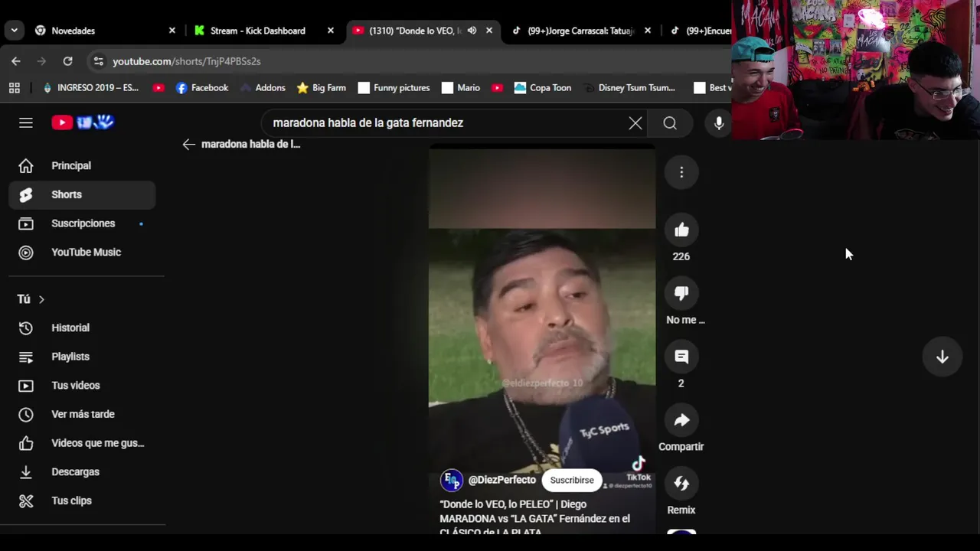Open Funny pictures bookmark folder
Screen dimensions: 980x551
[x=394, y=88]
